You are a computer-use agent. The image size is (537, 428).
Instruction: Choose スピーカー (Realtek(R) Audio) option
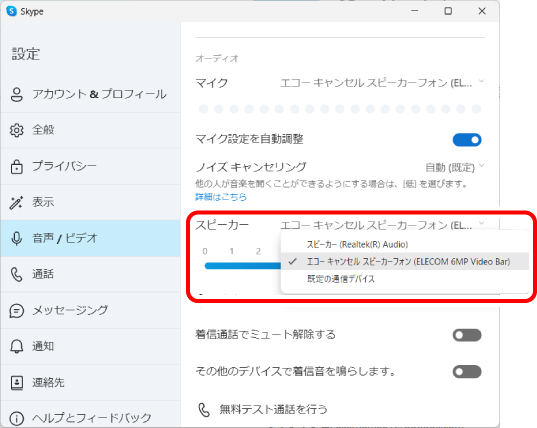[x=404, y=244]
